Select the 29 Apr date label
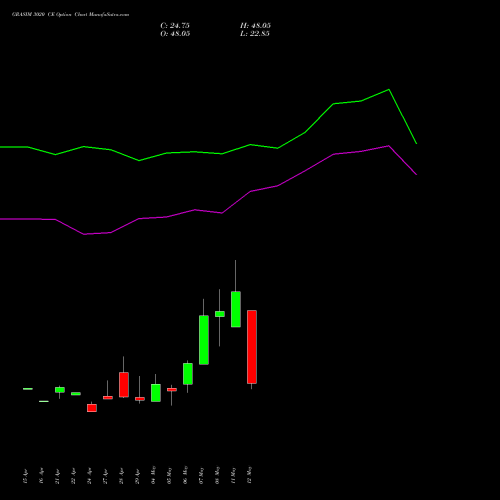Screen dimensions: 500x500 point(137,476)
